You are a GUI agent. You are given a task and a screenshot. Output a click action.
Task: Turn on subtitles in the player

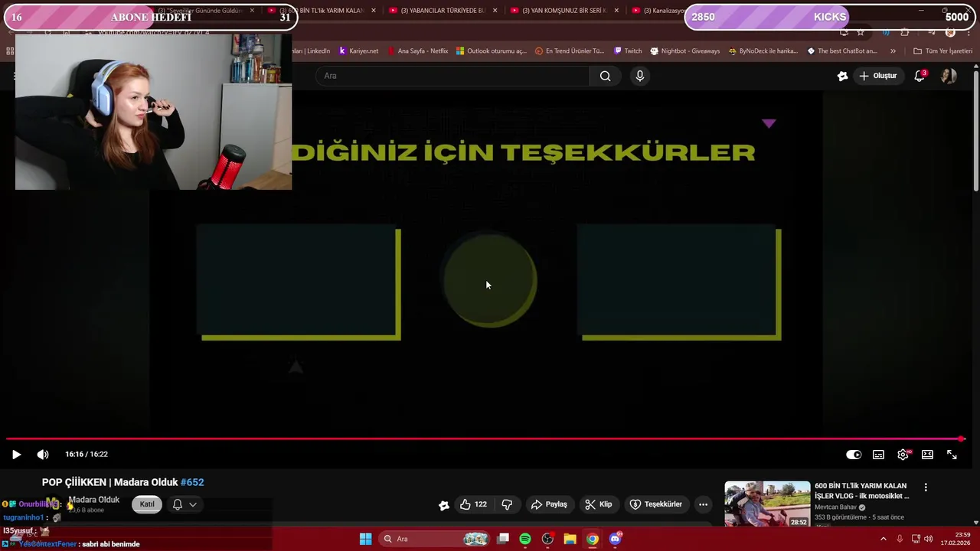(x=878, y=455)
